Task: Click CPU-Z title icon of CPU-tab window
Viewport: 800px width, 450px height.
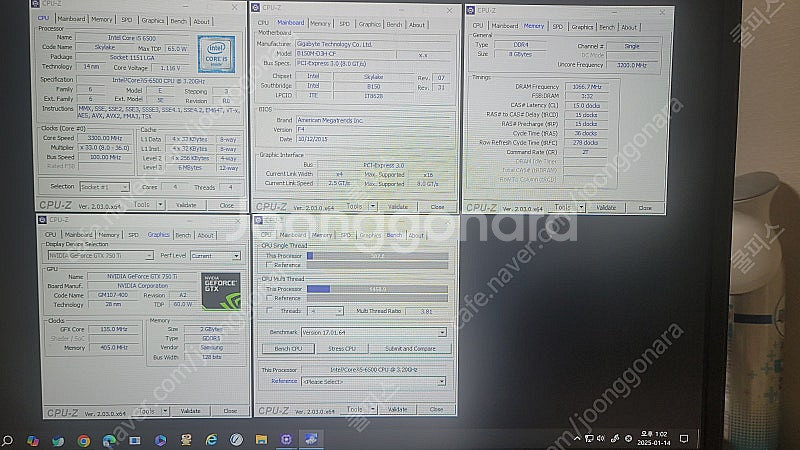Action: coord(36,4)
